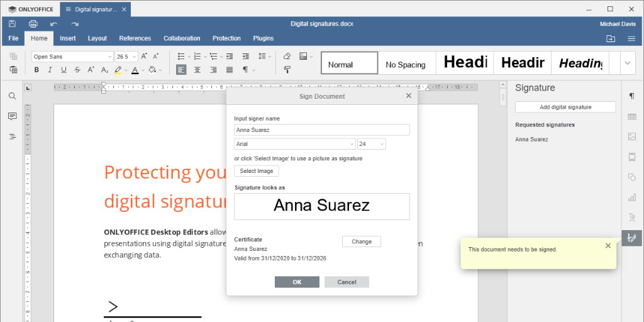Click OK in the Sign Document dialog

tap(297, 282)
